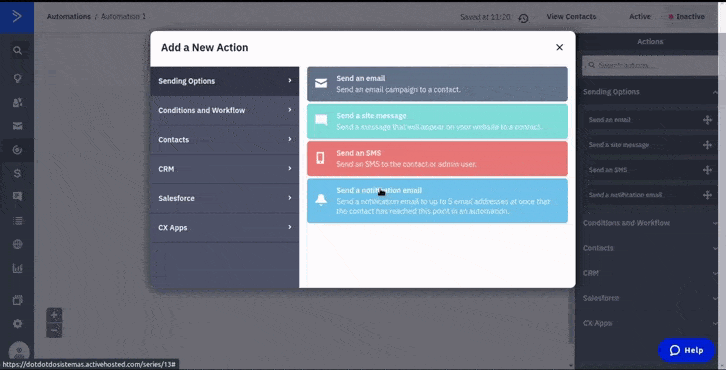
Task: Expand the Contacts category in dialog
Action: tap(225, 139)
